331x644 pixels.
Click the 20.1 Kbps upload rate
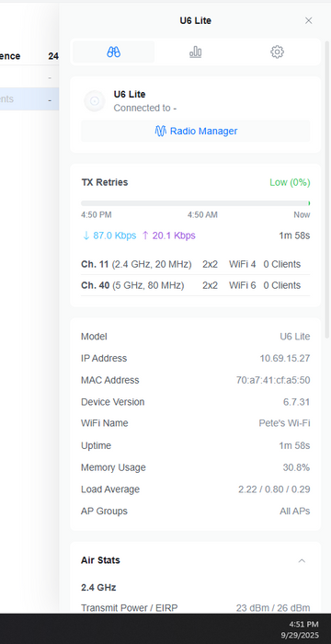point(169,236)
